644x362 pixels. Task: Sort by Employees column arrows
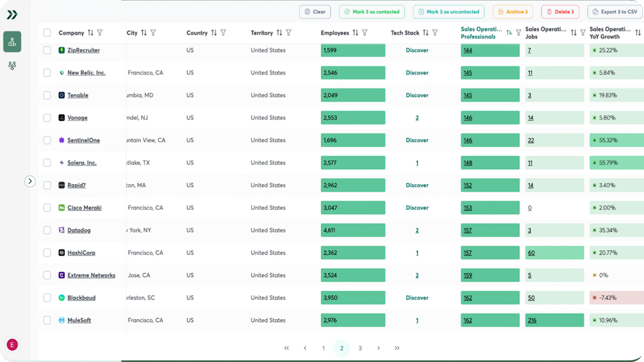pos(356,33)
